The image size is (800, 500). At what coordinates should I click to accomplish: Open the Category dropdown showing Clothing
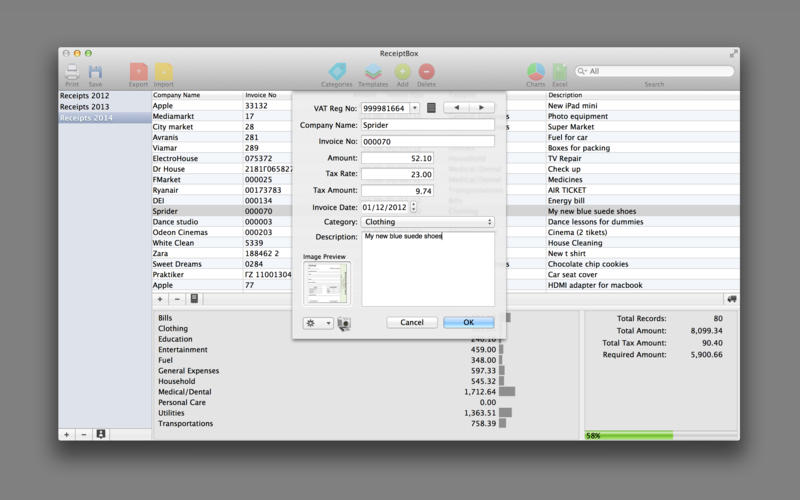tap(428, 222)
